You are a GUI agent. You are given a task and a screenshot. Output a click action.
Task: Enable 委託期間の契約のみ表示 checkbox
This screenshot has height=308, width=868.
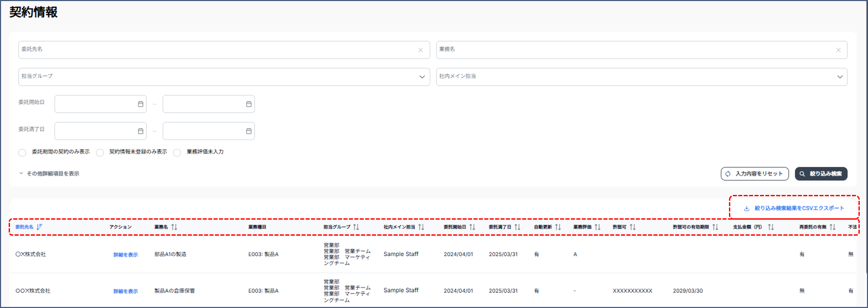(x=22, y=152)
